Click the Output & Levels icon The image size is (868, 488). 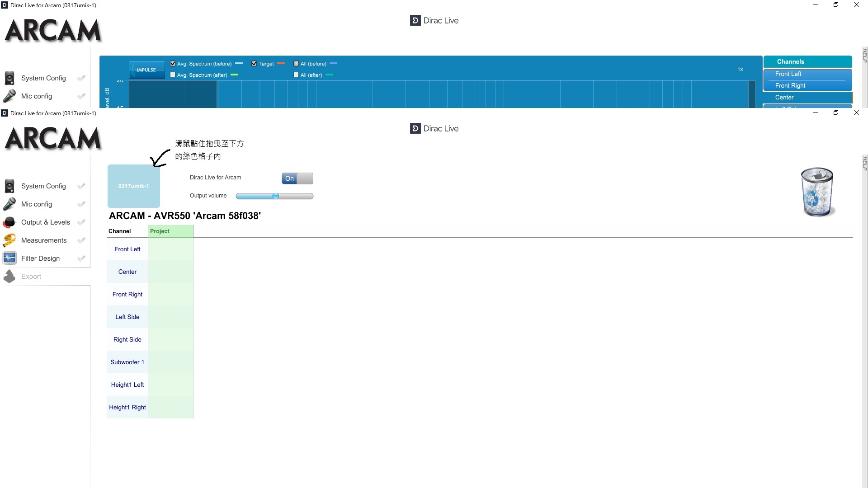point(9,222)
